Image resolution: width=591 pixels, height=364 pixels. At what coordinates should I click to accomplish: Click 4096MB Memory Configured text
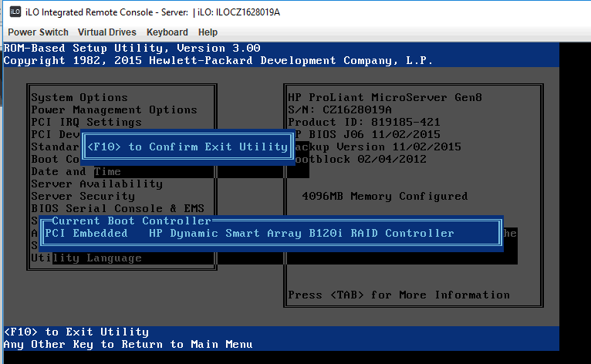[385, 197]
